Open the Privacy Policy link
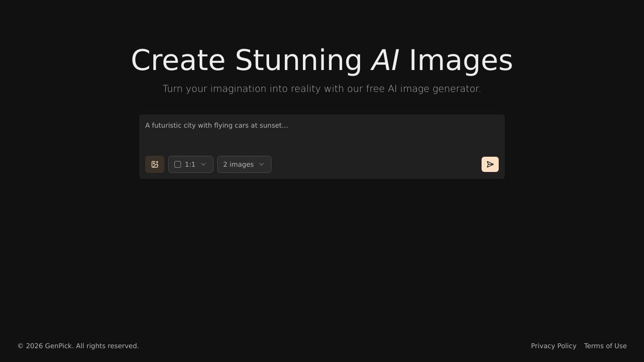 tap(553, 346)
